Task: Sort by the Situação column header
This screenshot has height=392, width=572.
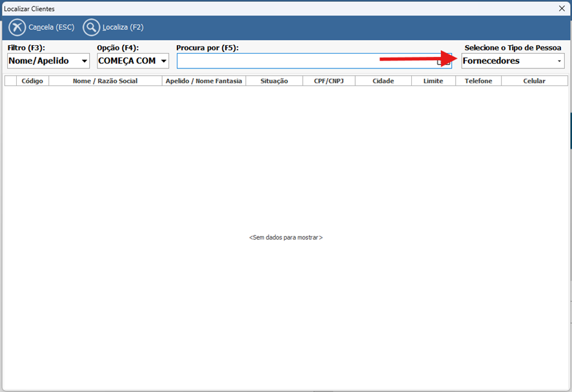Action: [x=274, y=81]
